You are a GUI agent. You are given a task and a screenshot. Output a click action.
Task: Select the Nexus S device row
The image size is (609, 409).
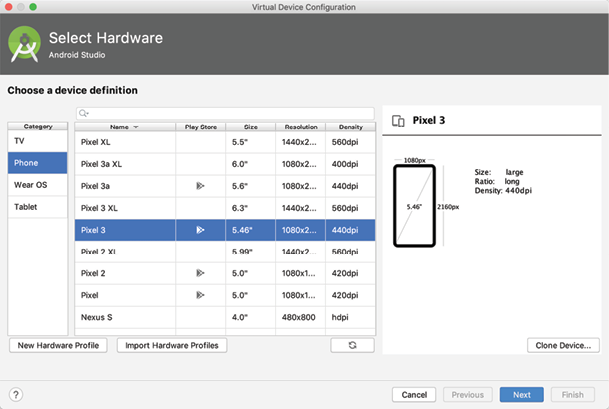click(x=225, y=317)
